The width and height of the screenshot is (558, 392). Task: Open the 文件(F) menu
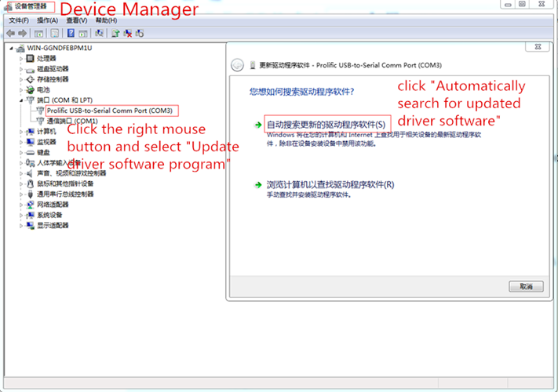point(18,20)
